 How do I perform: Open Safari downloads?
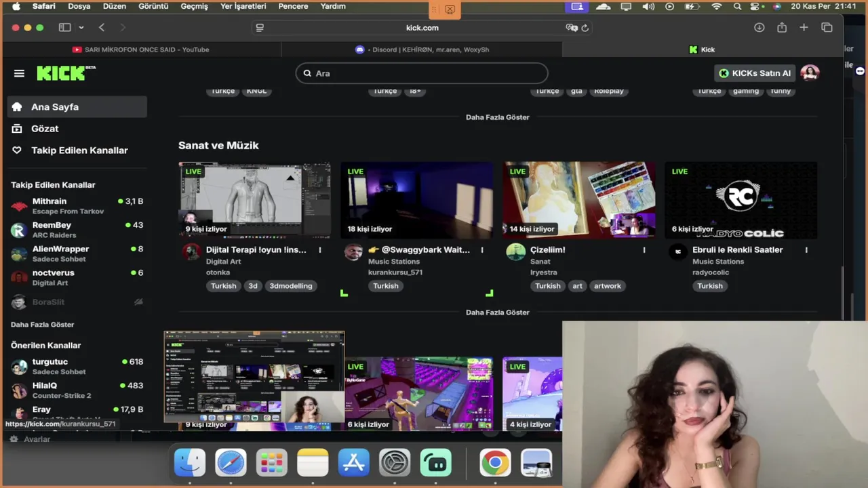(759, 28)
